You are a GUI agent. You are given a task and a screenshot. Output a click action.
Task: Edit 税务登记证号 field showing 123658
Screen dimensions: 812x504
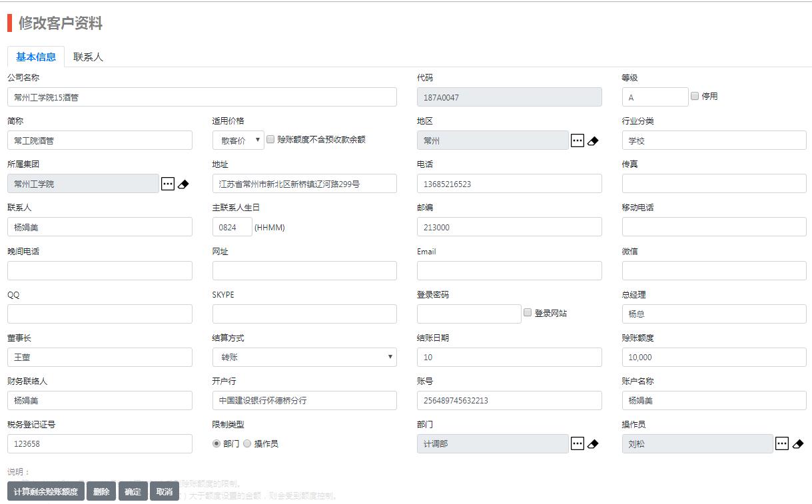[100, 443]
